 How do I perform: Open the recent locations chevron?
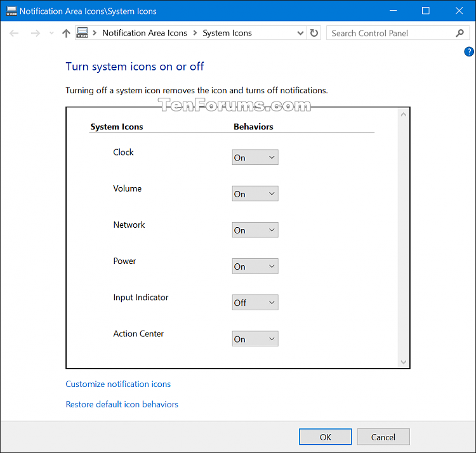[x=51, y=33]
